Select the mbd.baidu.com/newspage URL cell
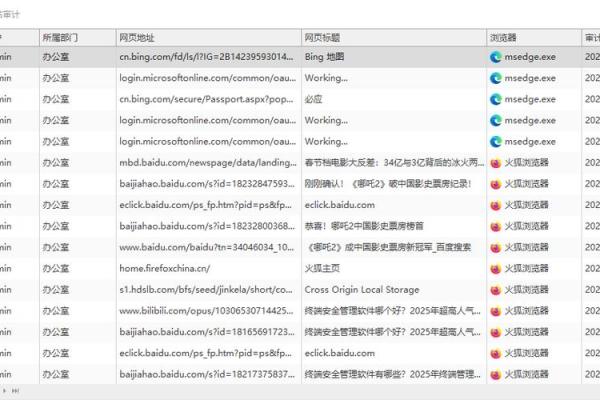 click(x=209, y=163)
